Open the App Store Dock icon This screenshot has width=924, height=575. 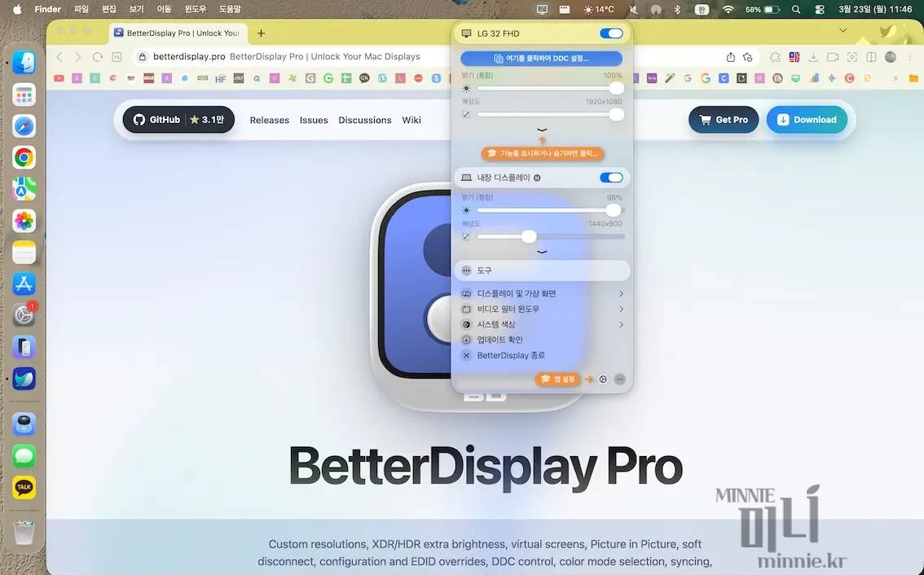[24, 284]
